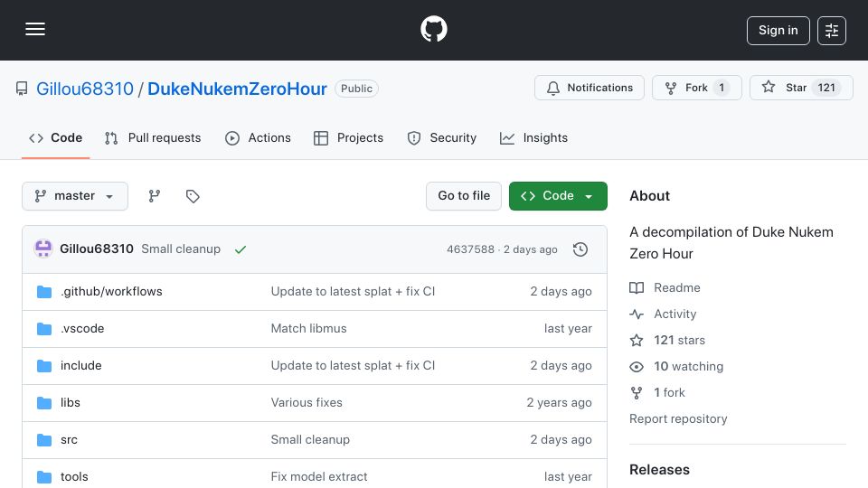Open the 10 watching link
This screenshot has height=488, width=868.
tap(676, 366)
